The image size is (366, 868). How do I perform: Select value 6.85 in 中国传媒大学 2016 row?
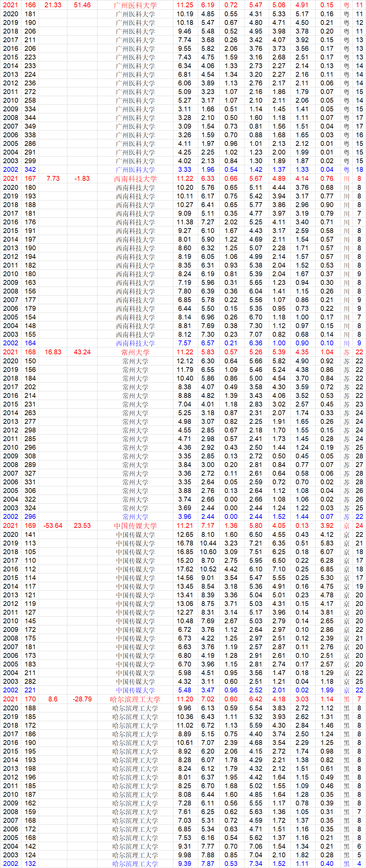(x=327, y=569)
